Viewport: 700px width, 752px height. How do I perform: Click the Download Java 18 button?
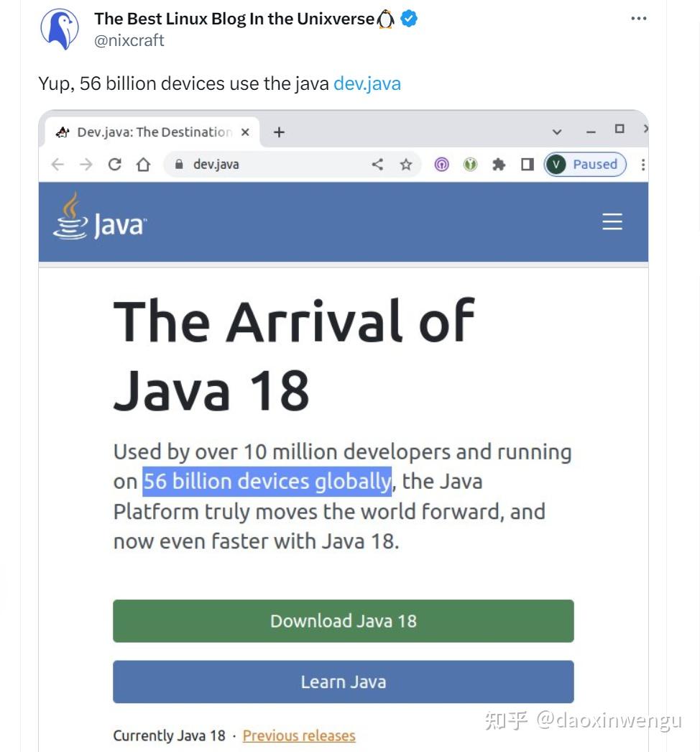click(x=343, y=621)
